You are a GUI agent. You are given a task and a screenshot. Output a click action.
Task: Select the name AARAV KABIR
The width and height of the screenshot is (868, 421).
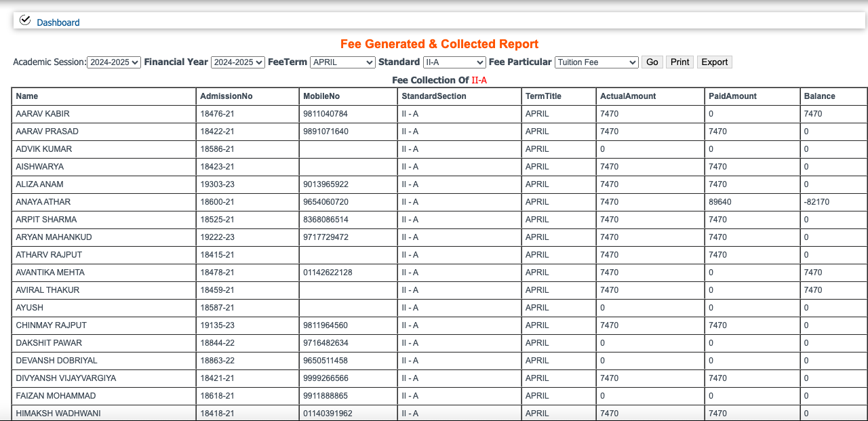point(43,114)
